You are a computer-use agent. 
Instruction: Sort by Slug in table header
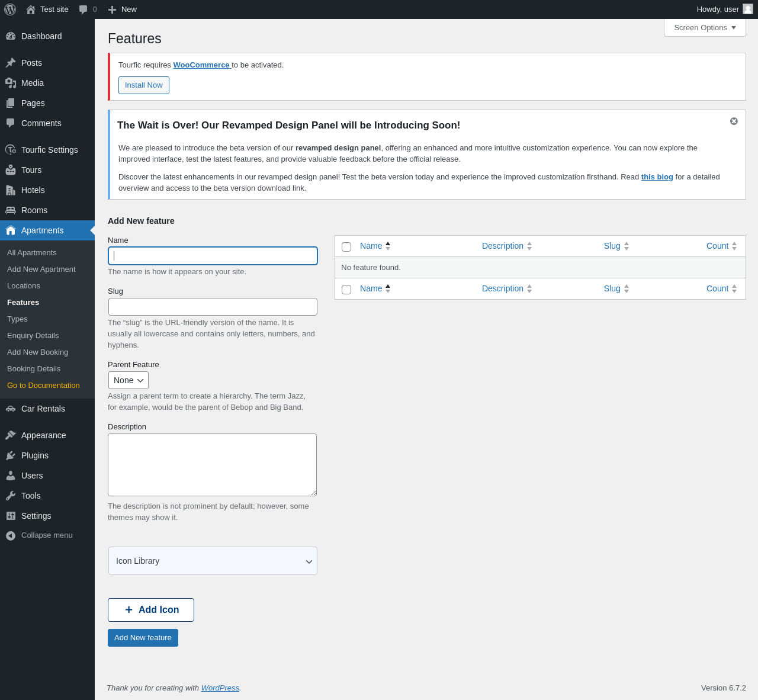(x=616, y=246)
